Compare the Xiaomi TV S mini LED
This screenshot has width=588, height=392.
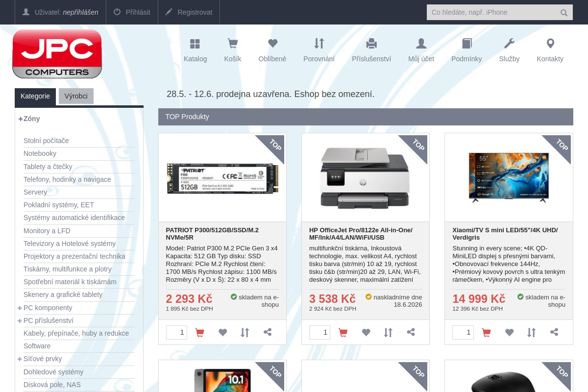point(531,332)
